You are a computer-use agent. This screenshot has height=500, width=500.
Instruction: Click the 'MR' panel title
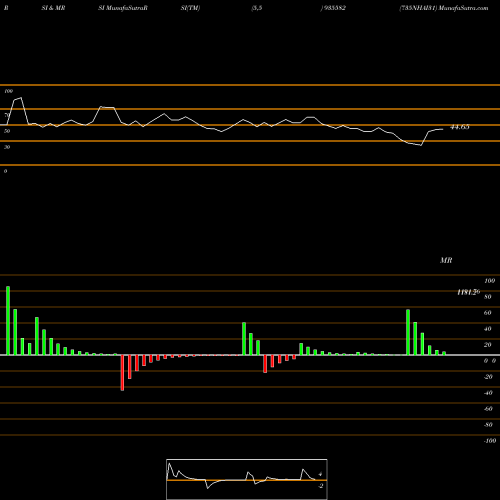point(446,260)
